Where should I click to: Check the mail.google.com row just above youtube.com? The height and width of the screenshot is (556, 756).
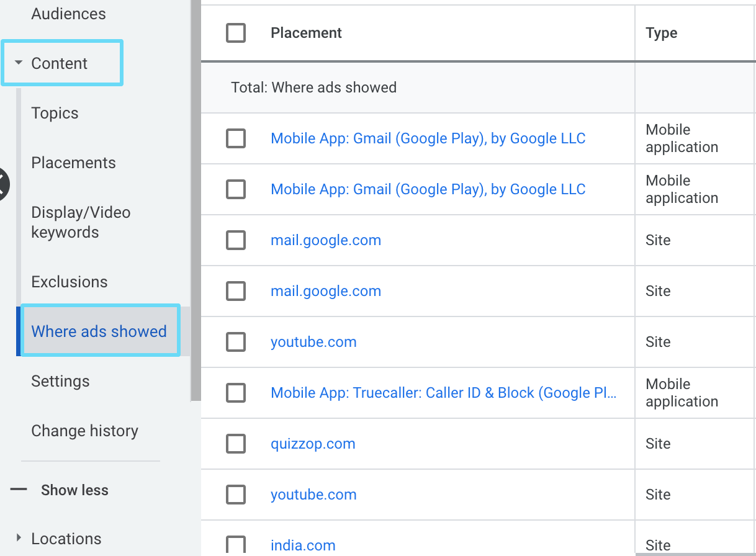click(236, 291)
